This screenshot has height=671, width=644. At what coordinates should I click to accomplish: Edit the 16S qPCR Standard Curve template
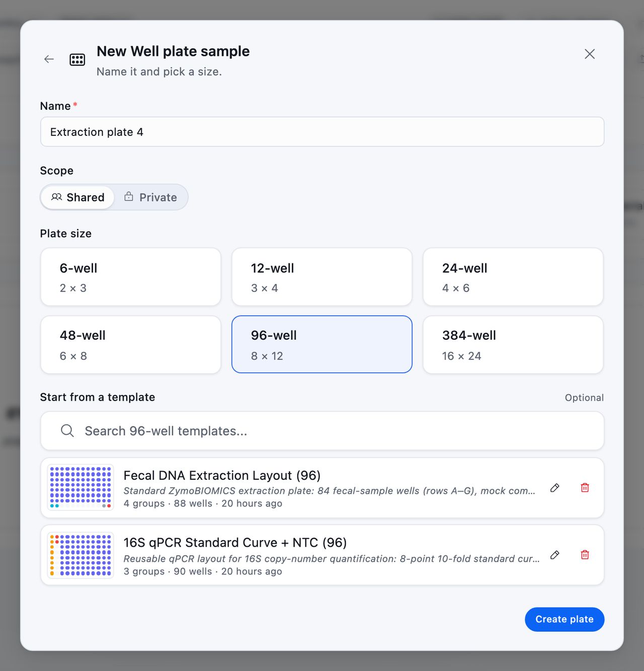[554, 555]
